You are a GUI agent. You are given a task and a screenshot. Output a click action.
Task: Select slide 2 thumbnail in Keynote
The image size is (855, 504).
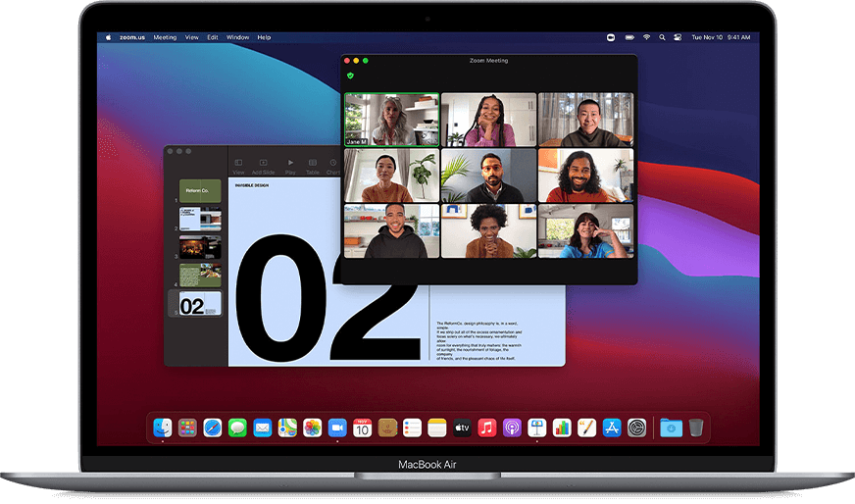200,220
